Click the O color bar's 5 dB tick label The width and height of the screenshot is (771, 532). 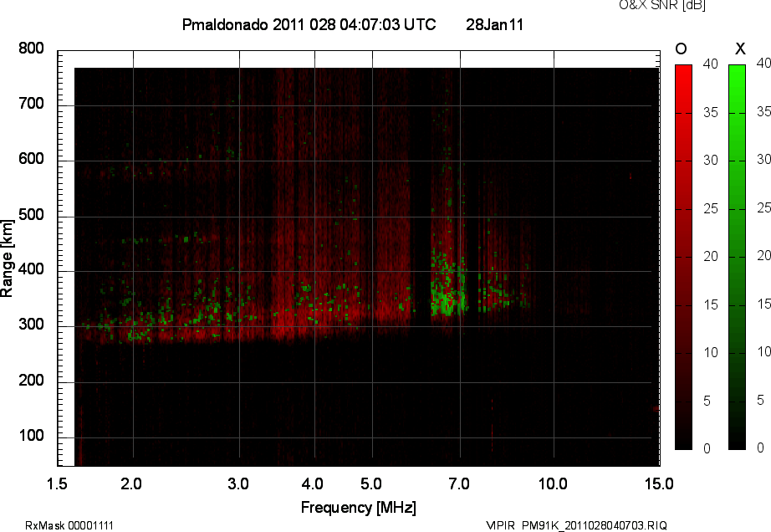(707, 402)
